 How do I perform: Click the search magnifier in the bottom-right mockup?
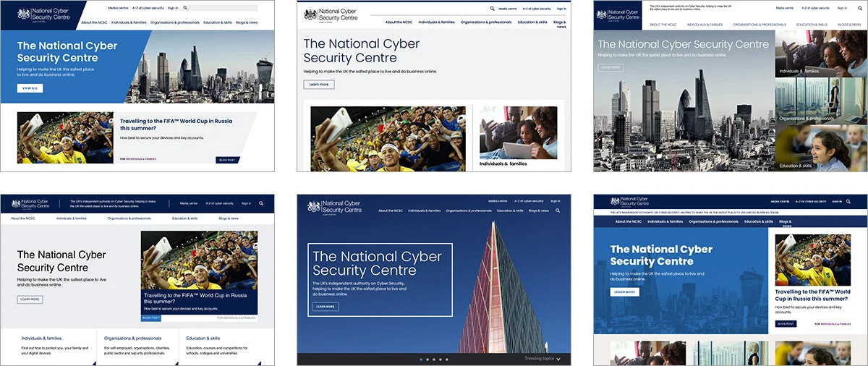pos(848,201)
